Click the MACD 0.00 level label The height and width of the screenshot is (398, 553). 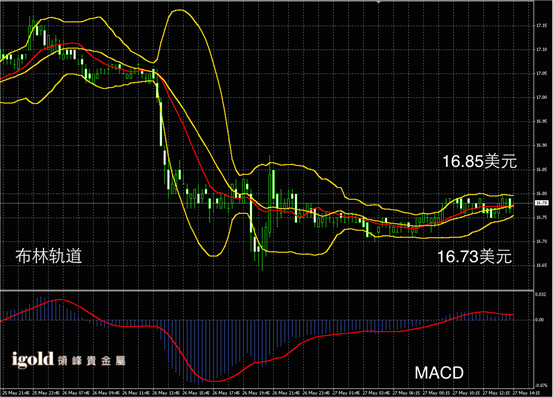click(540, 320)
